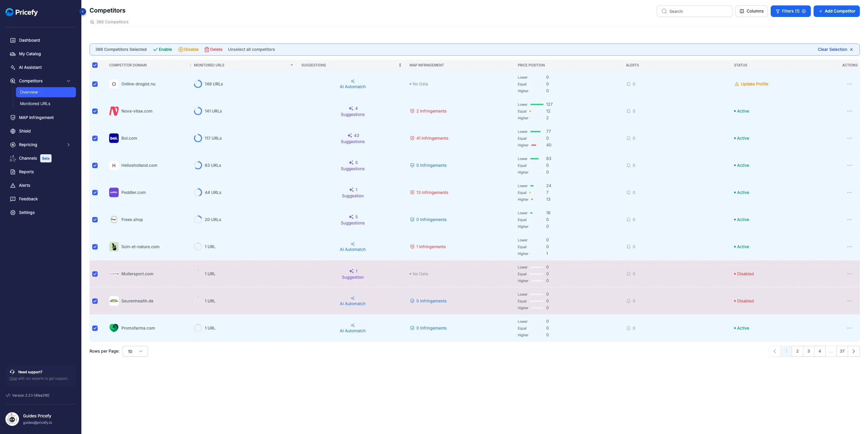Open actions menu for Online-drogist.nu

coord(849,84)
